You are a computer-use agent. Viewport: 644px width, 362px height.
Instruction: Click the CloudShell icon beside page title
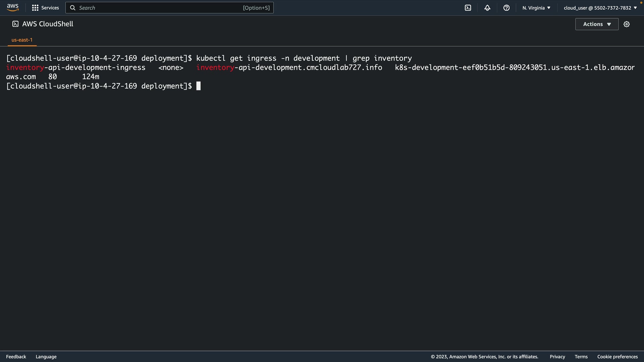(x=15, y=24)
